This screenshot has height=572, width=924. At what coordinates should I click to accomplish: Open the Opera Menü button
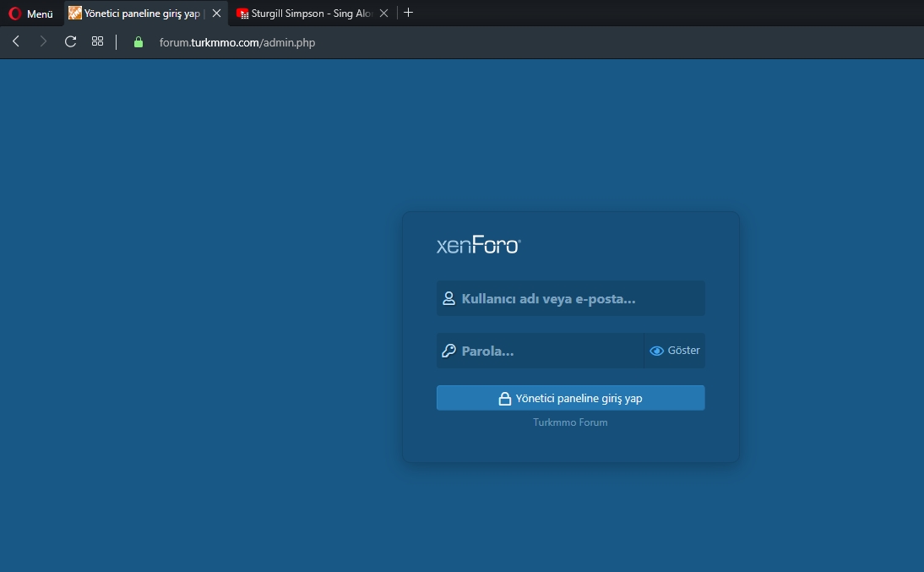(x=31, y=13)
